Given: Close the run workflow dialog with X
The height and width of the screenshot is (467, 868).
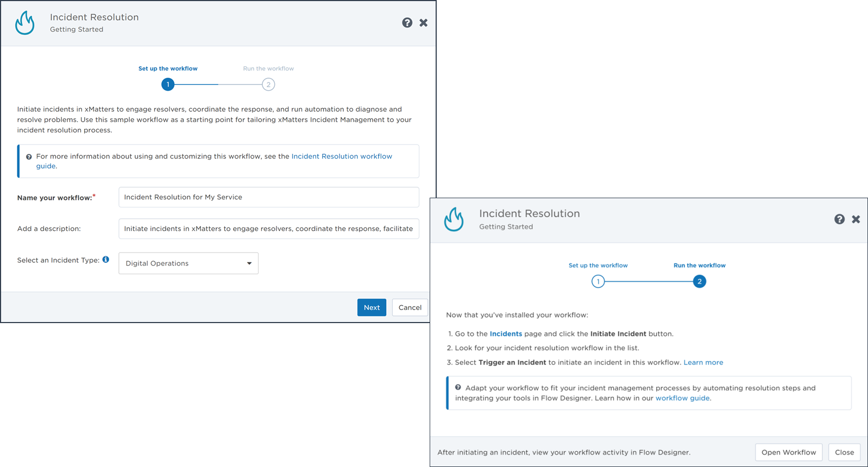Looking at the screenshot, I should pyautogui.click(x=856, y=219).
